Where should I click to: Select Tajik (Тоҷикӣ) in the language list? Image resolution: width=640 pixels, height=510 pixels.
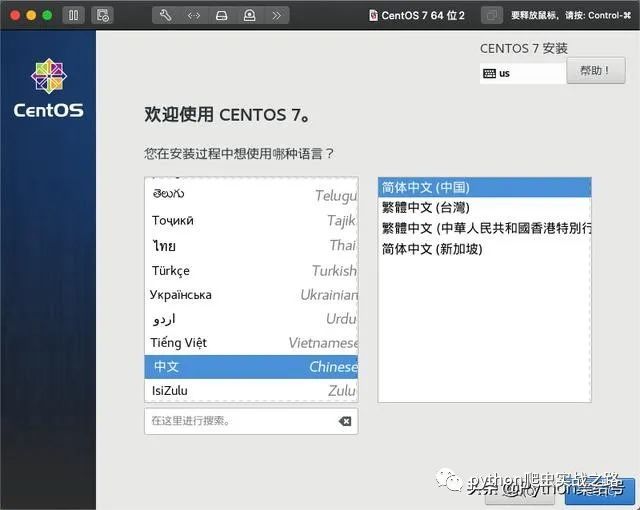(251, 221)
